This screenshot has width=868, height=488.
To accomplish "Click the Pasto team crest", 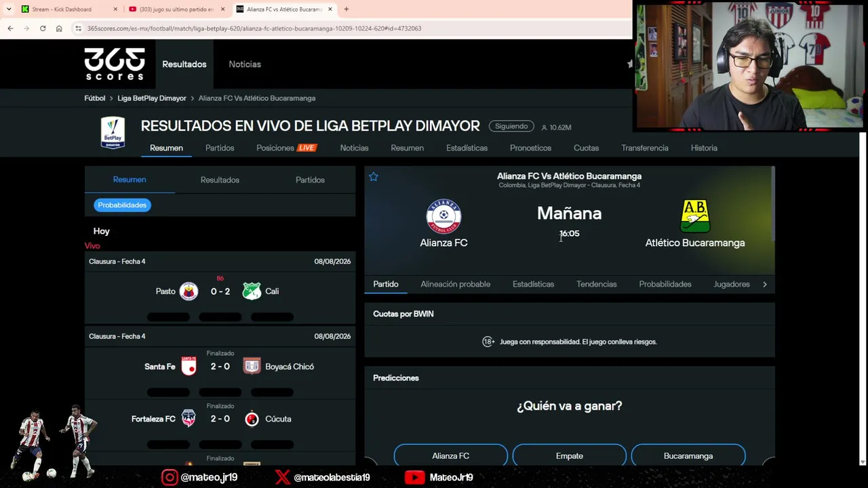I will tap(189, 291).
